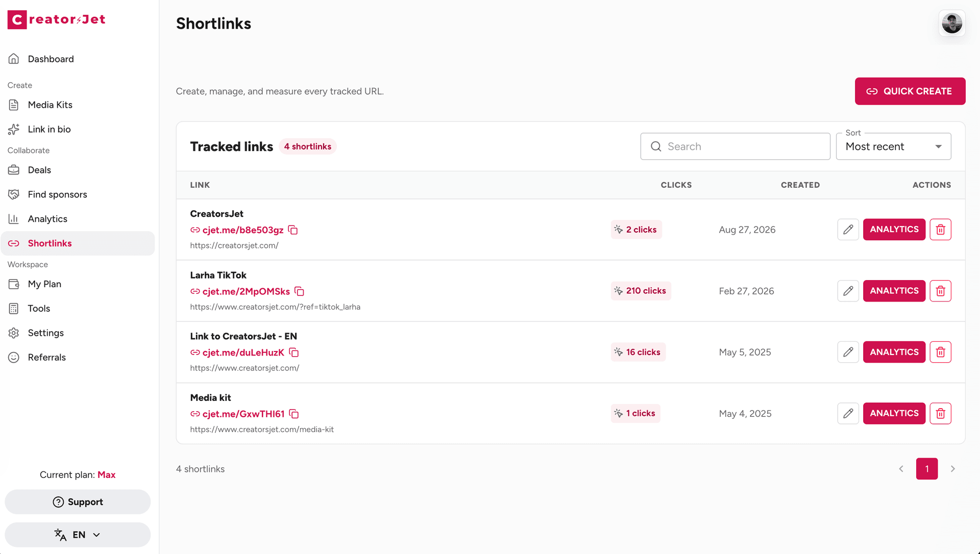Open Analytics from the sidebar
The height and width of the screenshot is (554, 980).
click(78, 219)
